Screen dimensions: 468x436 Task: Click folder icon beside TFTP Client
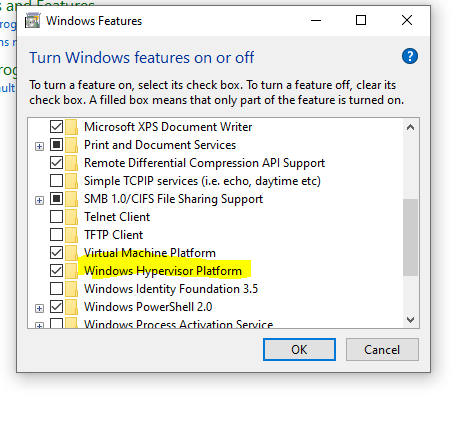coord(71,235)
